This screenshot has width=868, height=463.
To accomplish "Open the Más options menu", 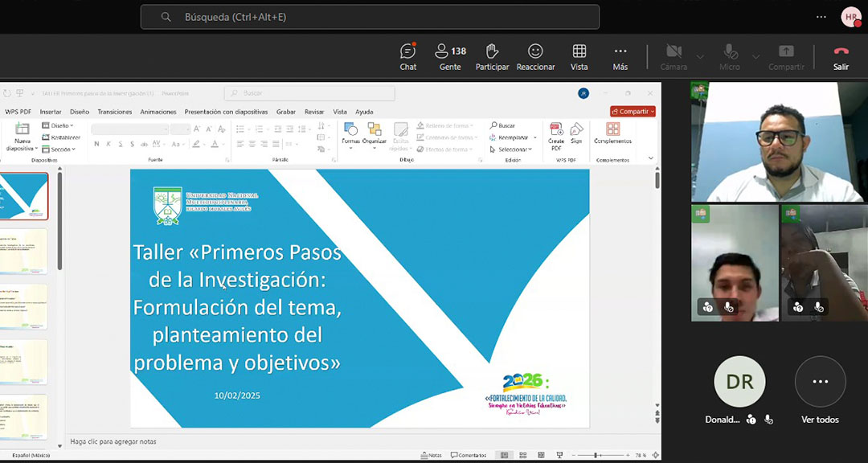I will tap(620, 56).
